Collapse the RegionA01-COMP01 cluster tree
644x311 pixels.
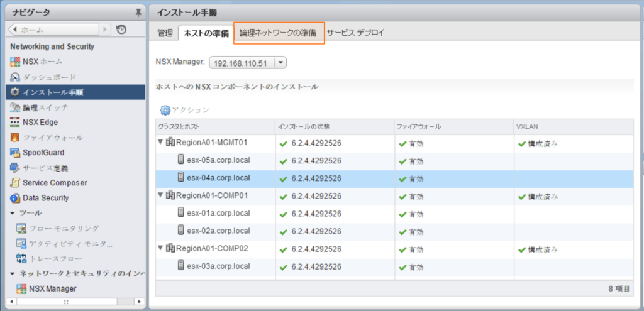160,195
